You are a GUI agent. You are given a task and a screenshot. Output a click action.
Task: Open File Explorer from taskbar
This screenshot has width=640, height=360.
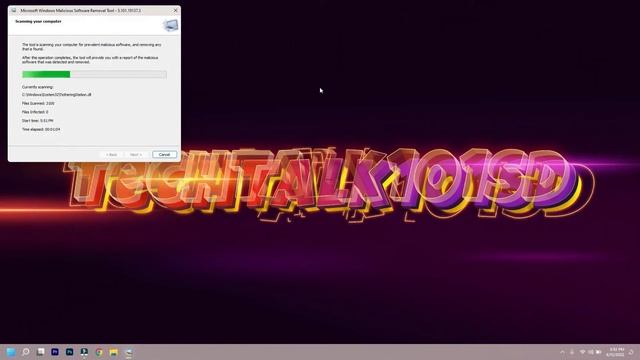tap(113, 352)
